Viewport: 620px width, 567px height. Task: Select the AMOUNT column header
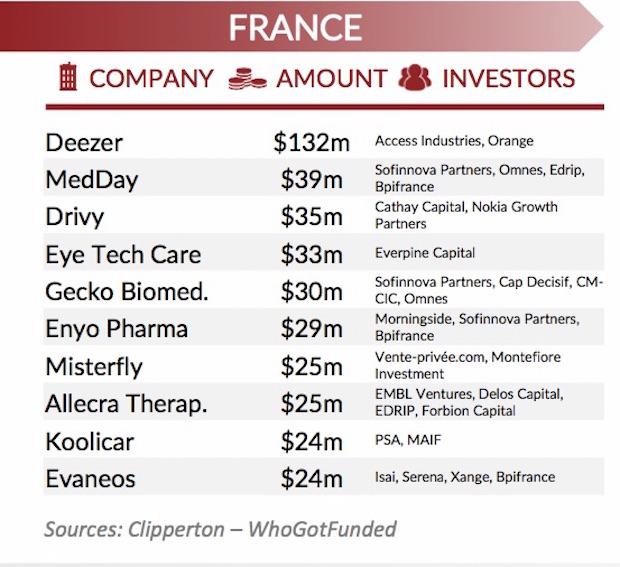point(331,78)
